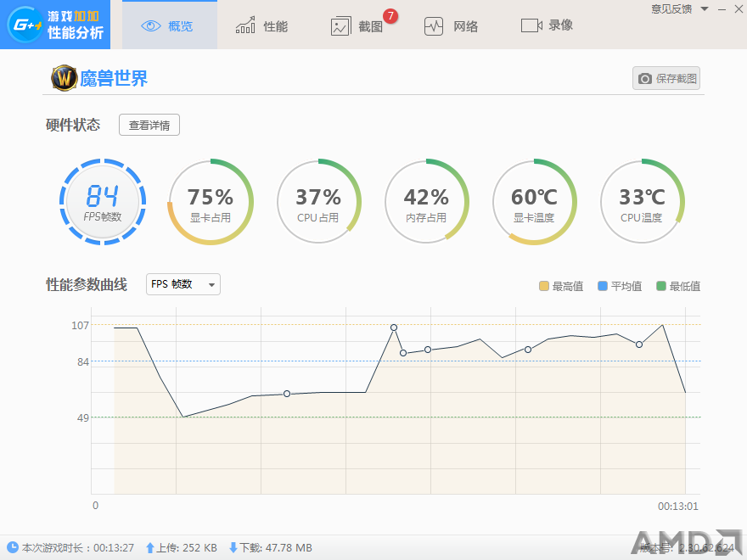Click the last chart marker before the final peak
Image resolution: width=747 pixels, height=560 pixels.
click(x=639, y=344)
